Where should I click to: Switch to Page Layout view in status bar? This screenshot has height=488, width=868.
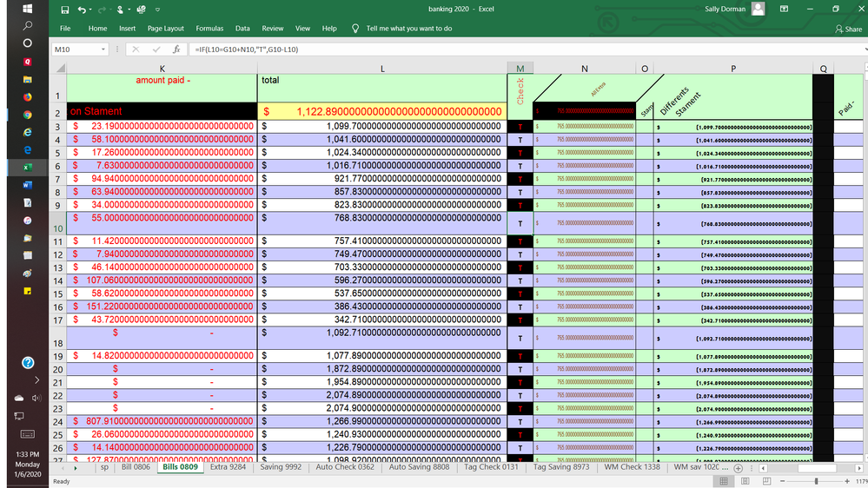point(745,481)
